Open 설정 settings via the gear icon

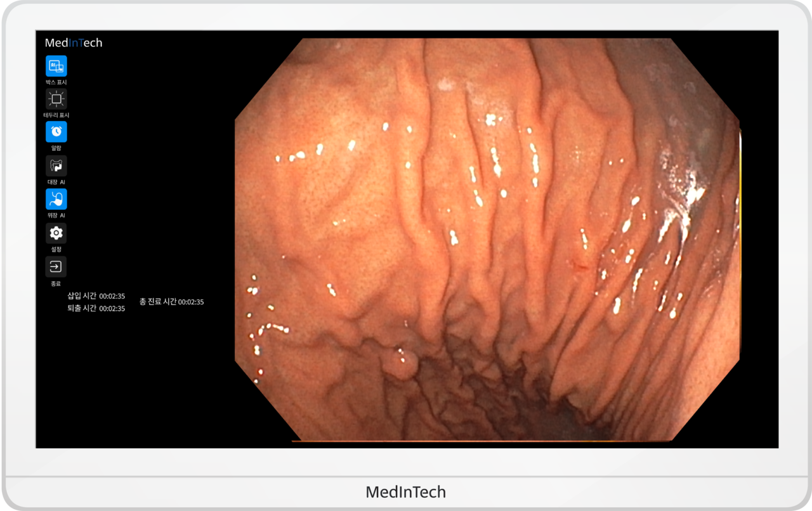[56, 233]
